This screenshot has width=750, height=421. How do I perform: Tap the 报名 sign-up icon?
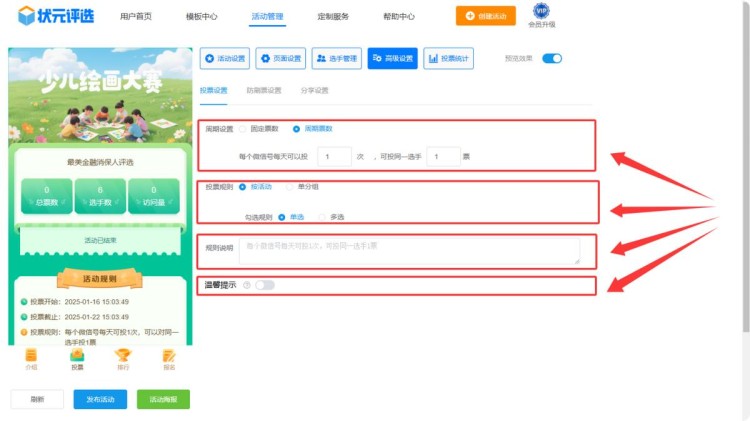click(x=169, y=356)
